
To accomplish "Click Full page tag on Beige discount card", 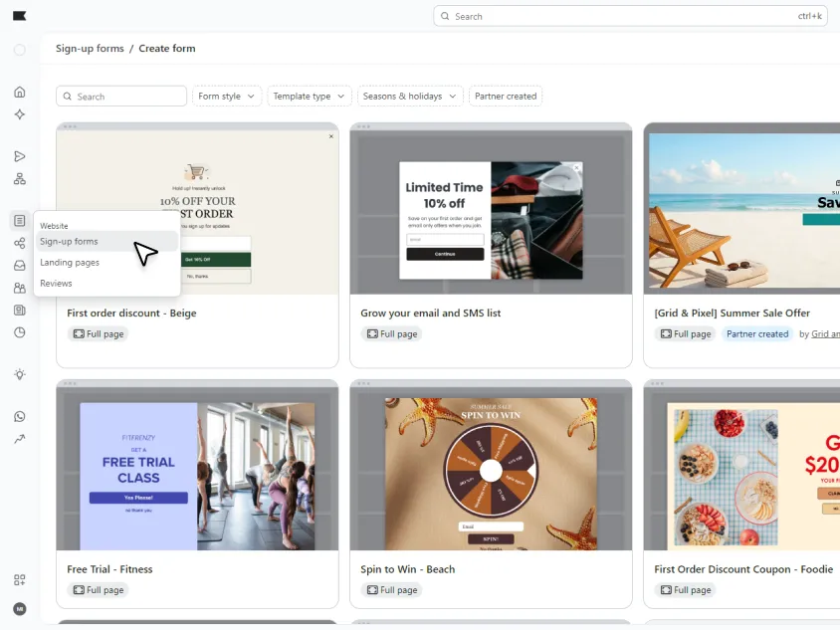I will 99,333.
